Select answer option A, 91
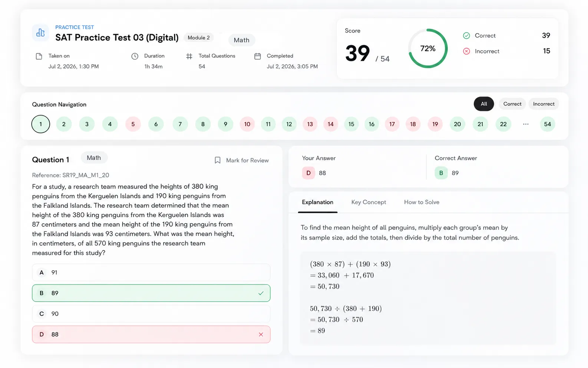This screenshot has width=588, height=368. click(x=151, y=272)
